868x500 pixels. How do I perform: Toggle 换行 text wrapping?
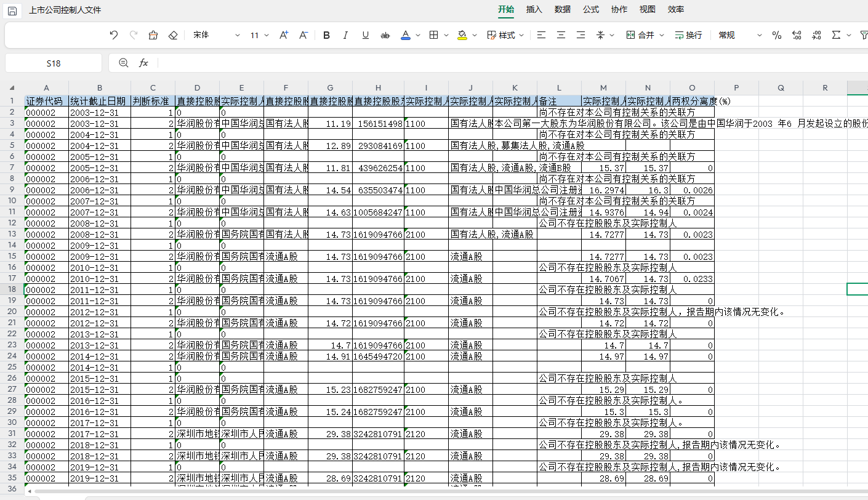point(688,35)
